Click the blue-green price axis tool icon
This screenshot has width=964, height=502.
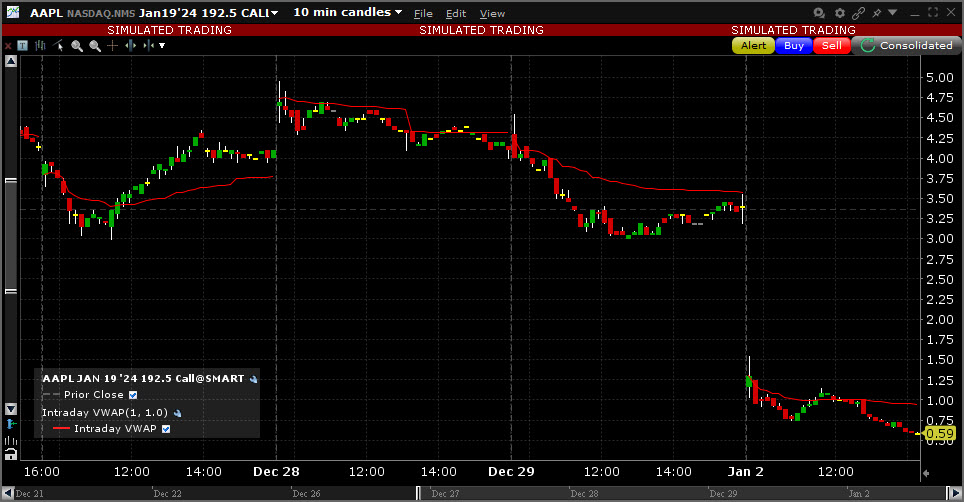tap(11, 424)
